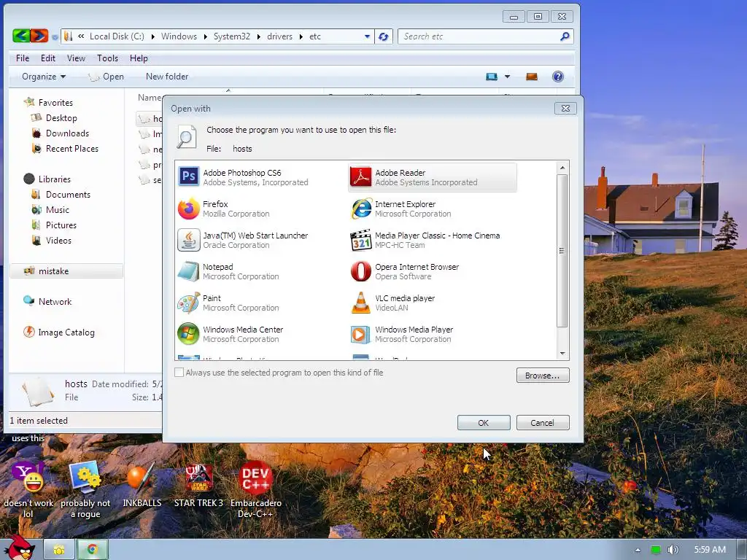The height and width of the screenshot is (560, 747).
Task: Select Media Player Classic - Home Cinema icon
Action: pos(360,239)
